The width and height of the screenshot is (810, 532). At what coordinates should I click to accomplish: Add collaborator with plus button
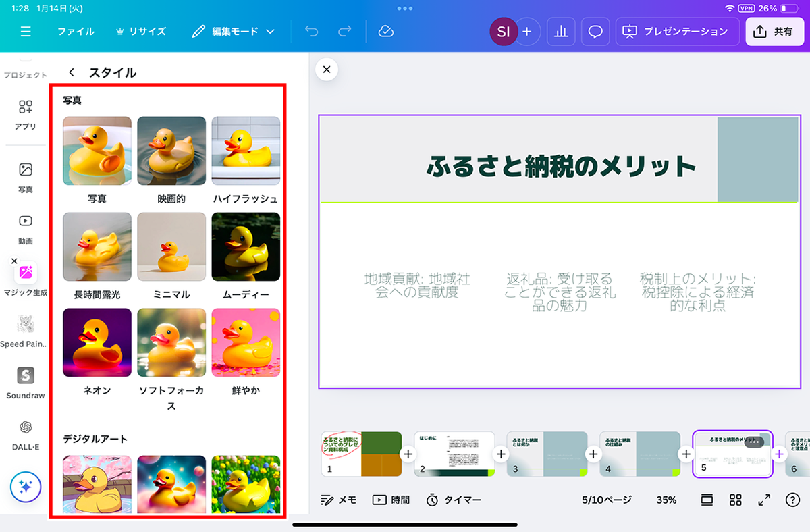point(527,32)
